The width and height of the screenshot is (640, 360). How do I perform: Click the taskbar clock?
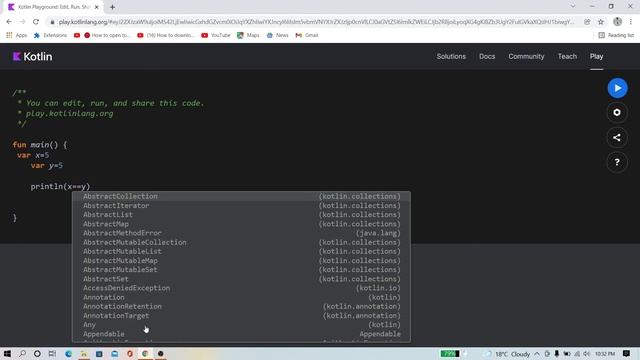click(605, 354)
